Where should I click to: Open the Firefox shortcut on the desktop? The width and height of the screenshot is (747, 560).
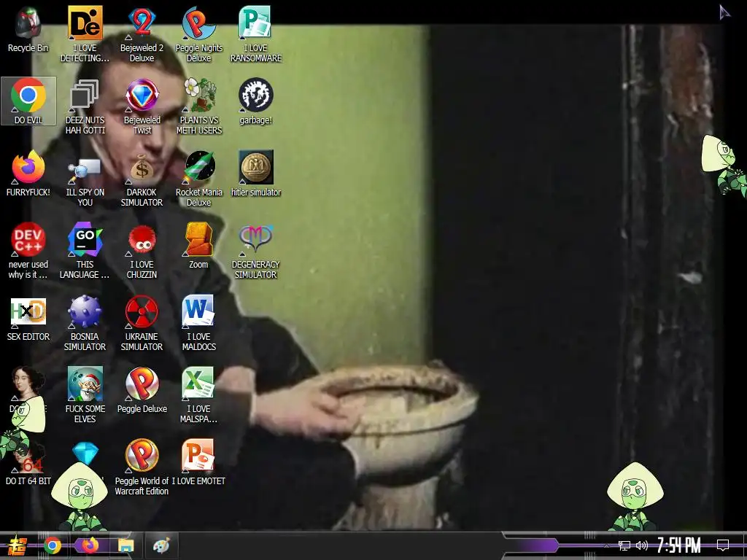pos(28,174)
